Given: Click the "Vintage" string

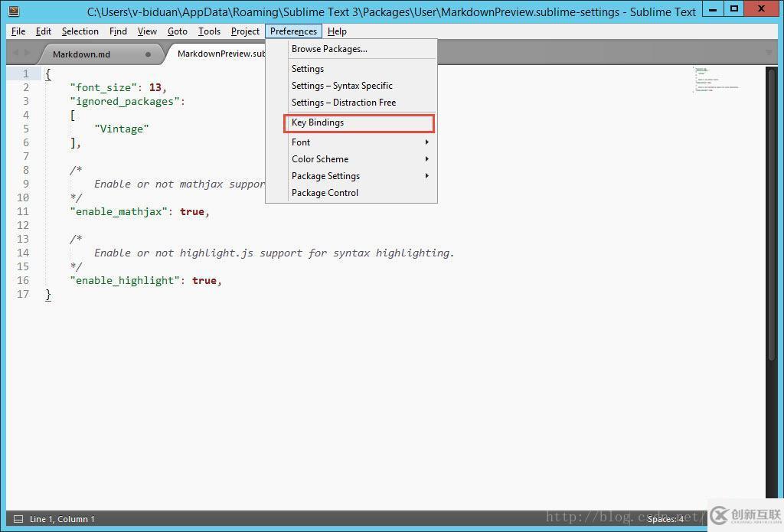Looking at the screenshot, I should 122,129.
